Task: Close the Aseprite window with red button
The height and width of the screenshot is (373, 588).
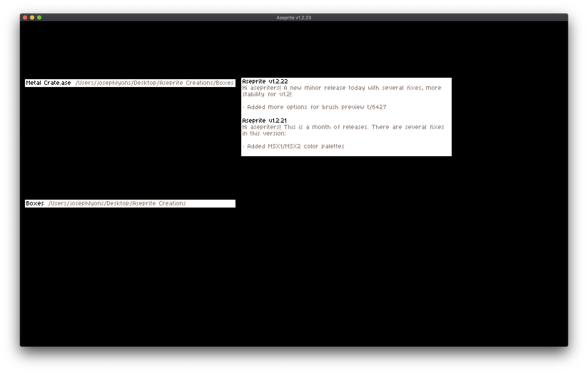Action: pyautogui.click(x=25, y=18)
